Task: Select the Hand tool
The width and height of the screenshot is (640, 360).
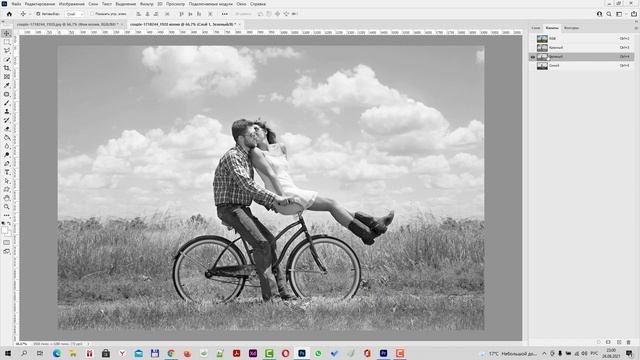Action: click(7, 198)
